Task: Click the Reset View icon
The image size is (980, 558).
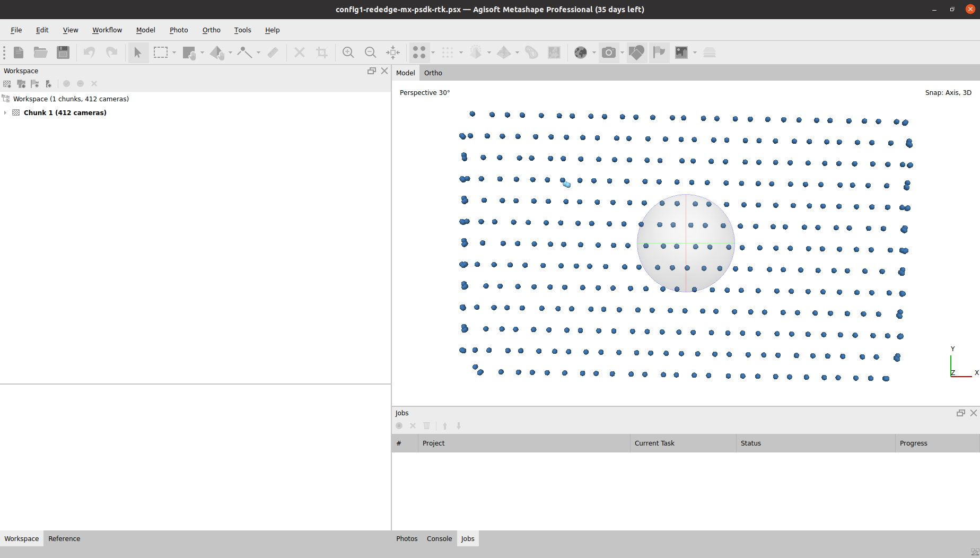Action: coord(393,52)
